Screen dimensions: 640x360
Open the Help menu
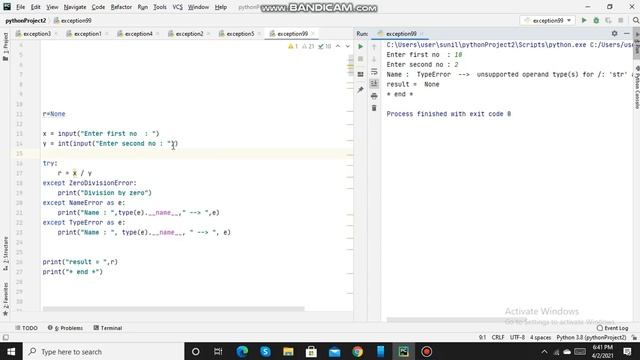coord(220,7)
